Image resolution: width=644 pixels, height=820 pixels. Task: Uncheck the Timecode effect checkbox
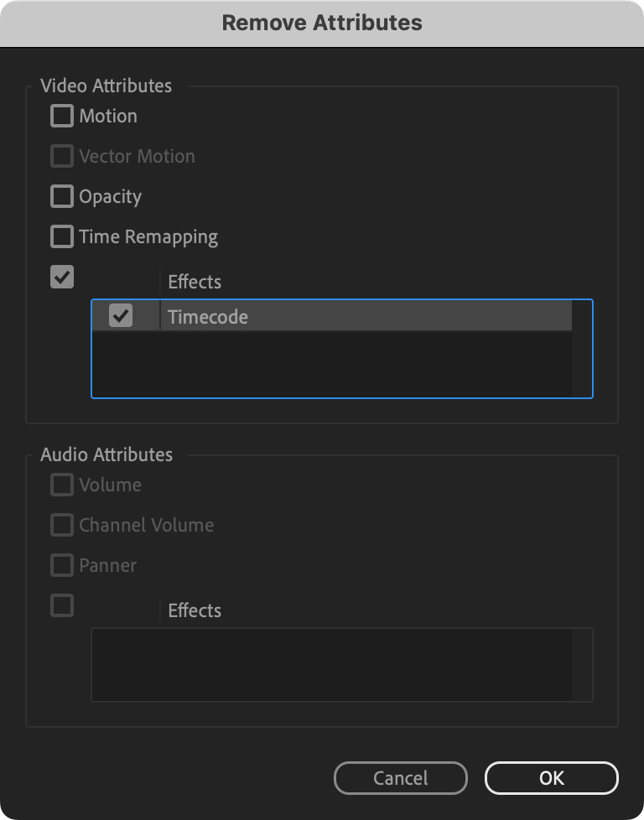[x=122, y=316]
